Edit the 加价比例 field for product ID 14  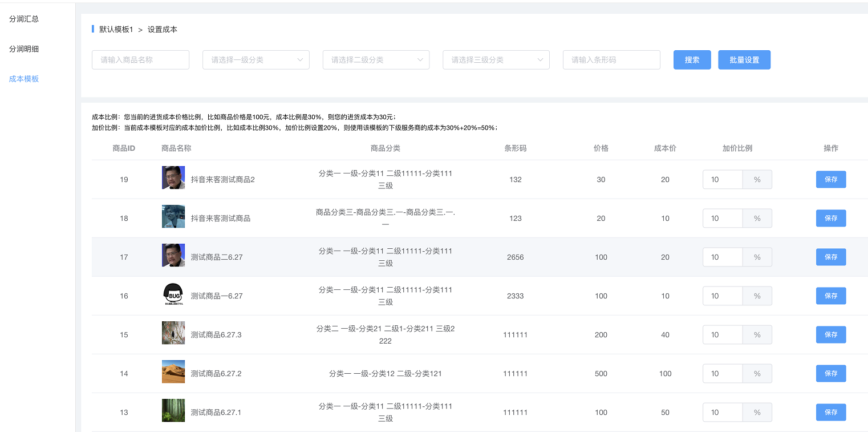pyautogui.click(x=722, y=373)
